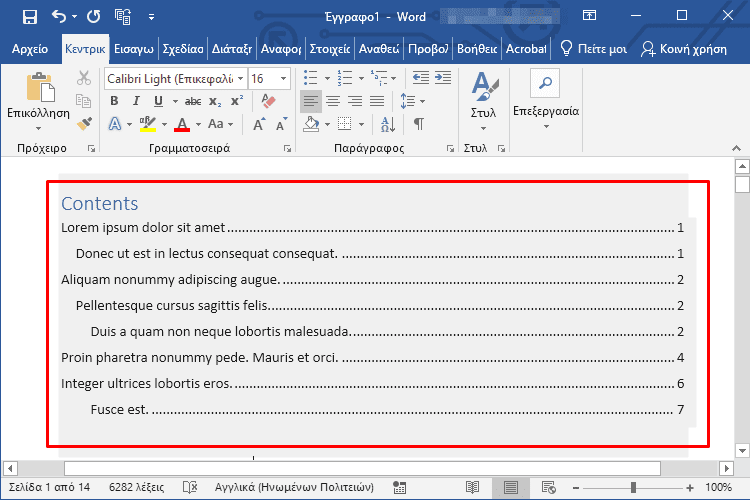The height and width of the screenshot is (500, 750).
Task: Open the underline style dropdown arrow
Action: 175,101
